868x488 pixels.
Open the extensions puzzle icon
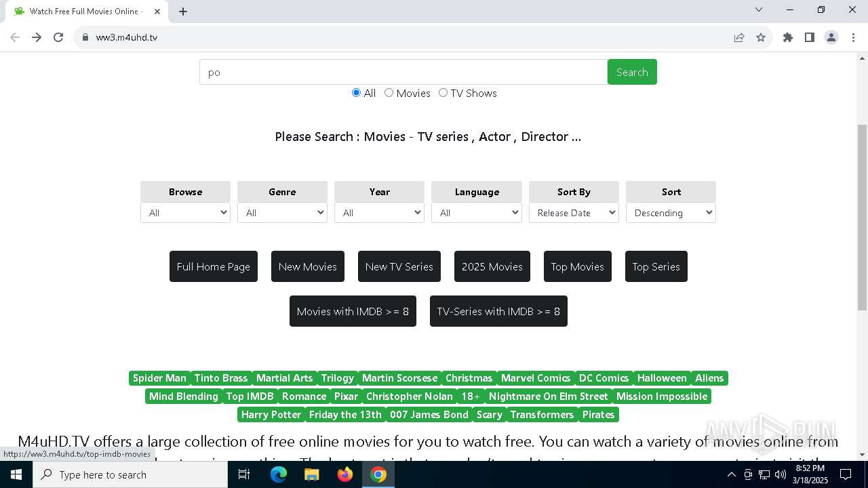(x=788, y=37)
